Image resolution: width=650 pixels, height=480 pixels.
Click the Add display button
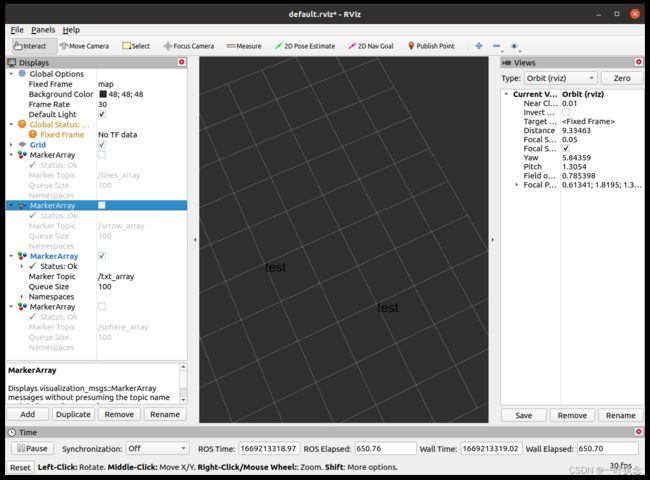[27, 414]
